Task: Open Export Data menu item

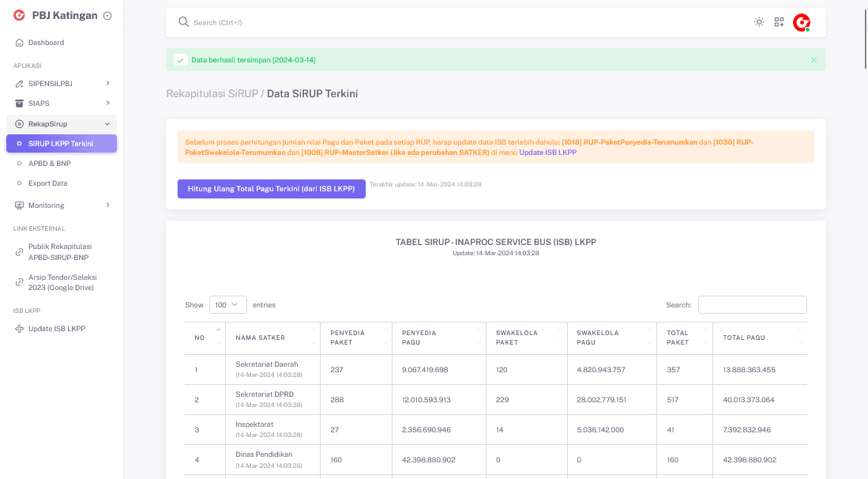Action: [x=47, y=183]
